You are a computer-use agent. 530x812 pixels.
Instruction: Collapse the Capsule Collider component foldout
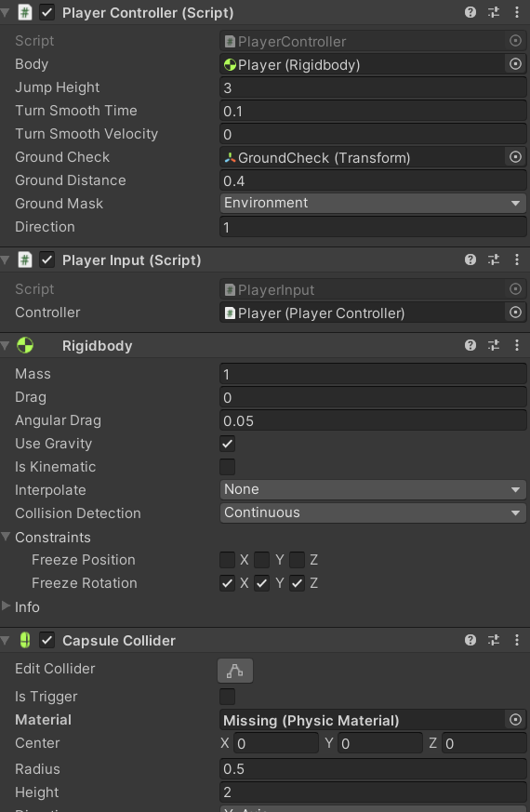point(6,640)
